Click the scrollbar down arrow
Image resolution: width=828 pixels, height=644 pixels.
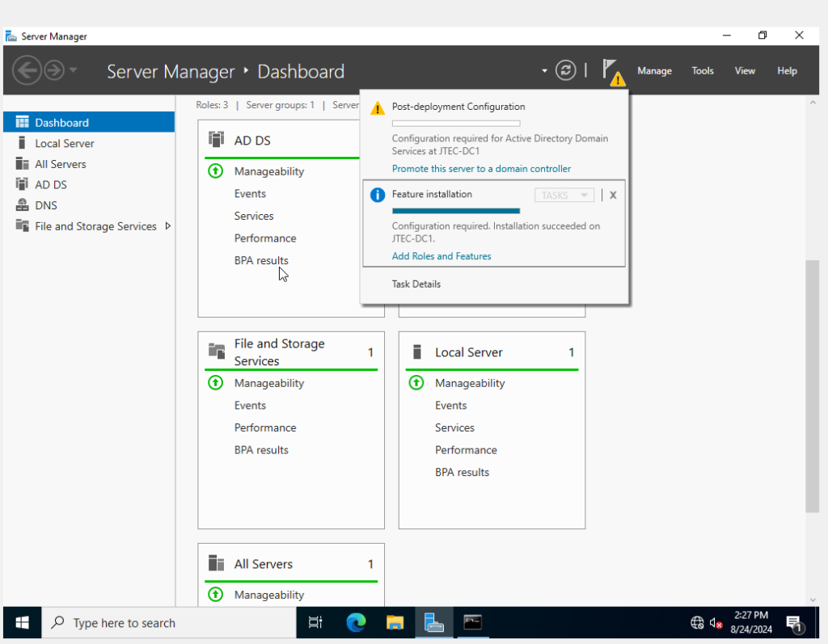pyautogui.click(x=813, y=600)
